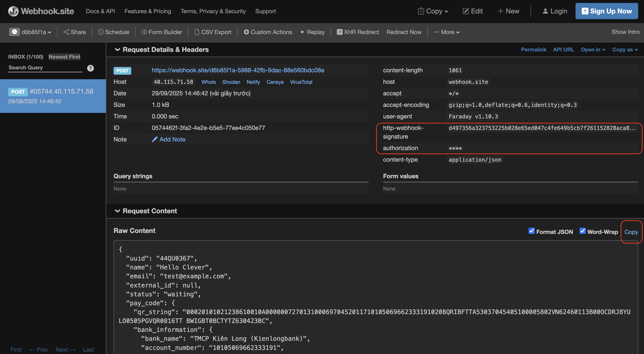
Task: Select the XHR Redirect icon
Action: click(x=340, y=32)
